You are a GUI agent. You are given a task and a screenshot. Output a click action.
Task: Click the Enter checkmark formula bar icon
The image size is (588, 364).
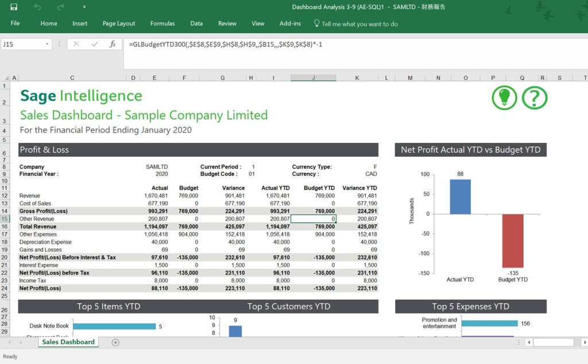[95, 44]
